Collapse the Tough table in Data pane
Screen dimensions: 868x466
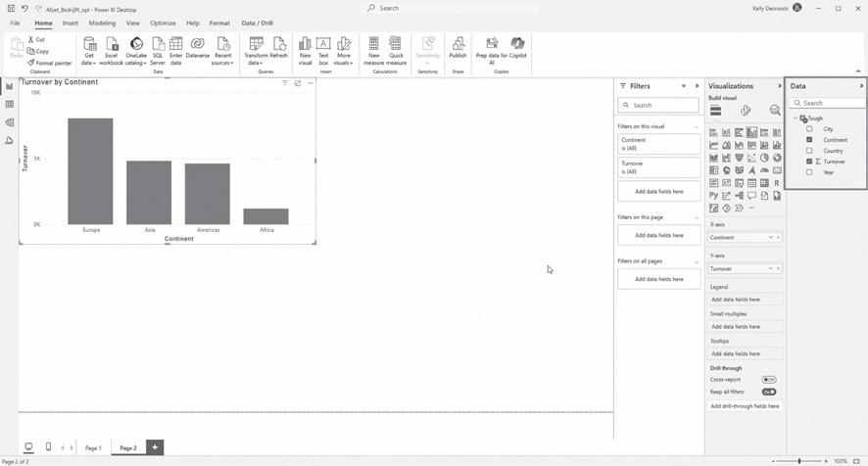796,117
